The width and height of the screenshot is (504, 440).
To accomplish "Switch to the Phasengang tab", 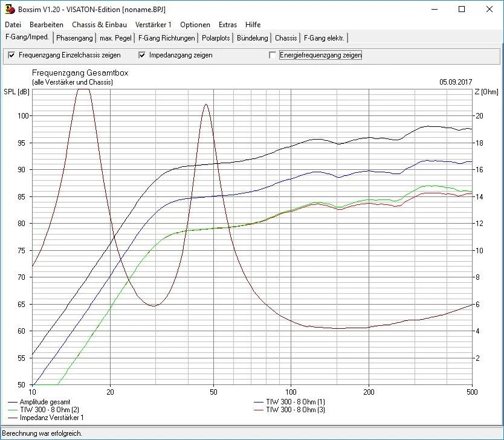I will [74, 38].
